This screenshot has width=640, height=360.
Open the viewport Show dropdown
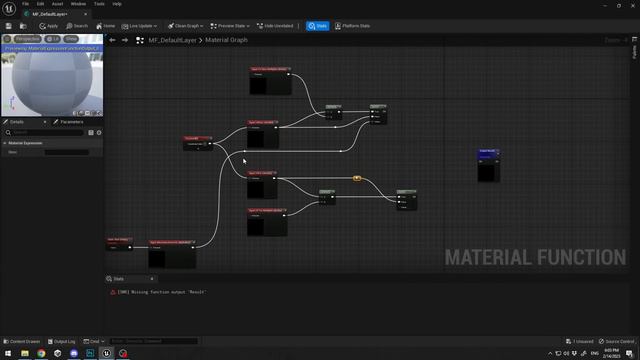click(x=71, y=39)
